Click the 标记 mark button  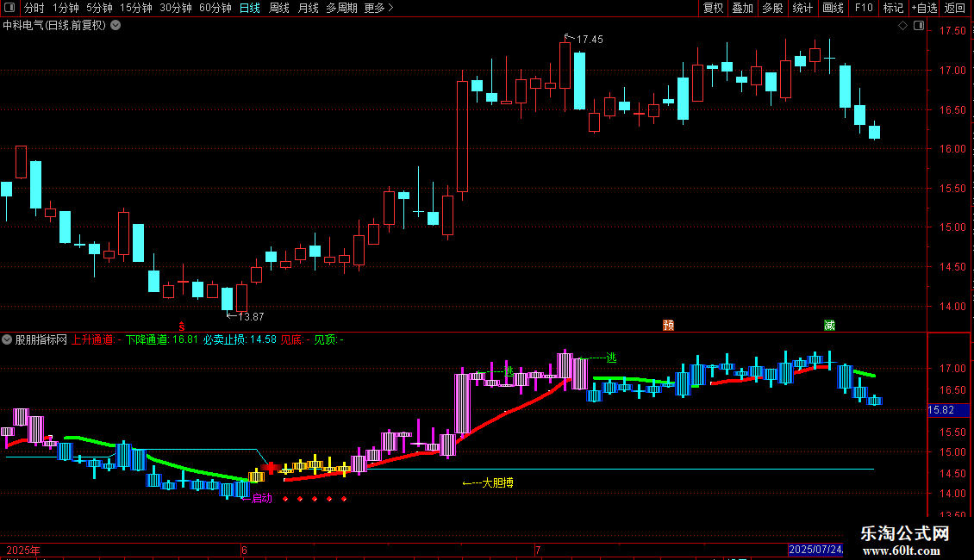pyautogui.click(x=893, y=8)
